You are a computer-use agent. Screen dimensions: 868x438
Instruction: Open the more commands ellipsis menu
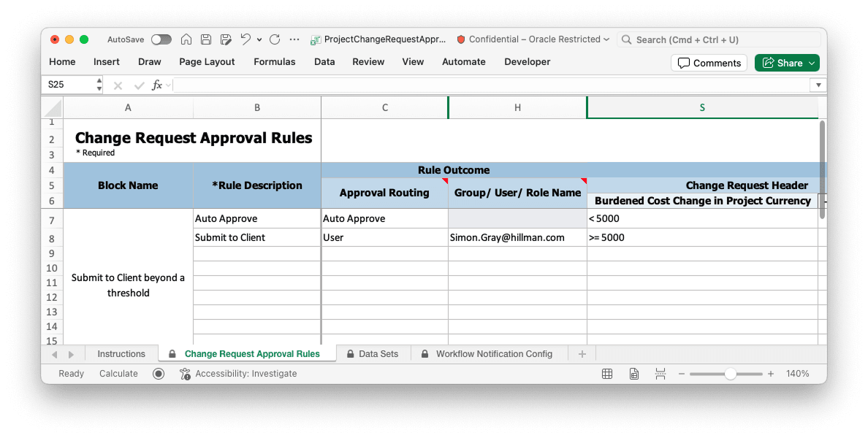click(294, 39)
